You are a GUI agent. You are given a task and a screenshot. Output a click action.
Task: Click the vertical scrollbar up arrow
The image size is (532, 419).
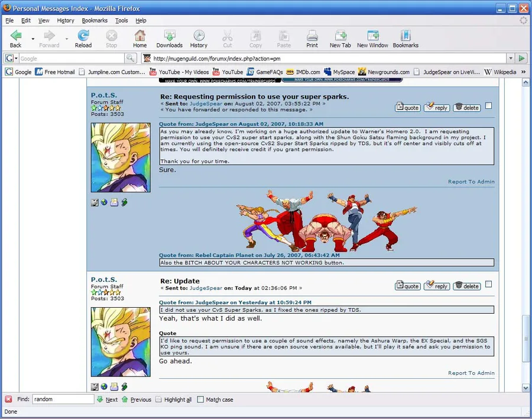point(525,82)
